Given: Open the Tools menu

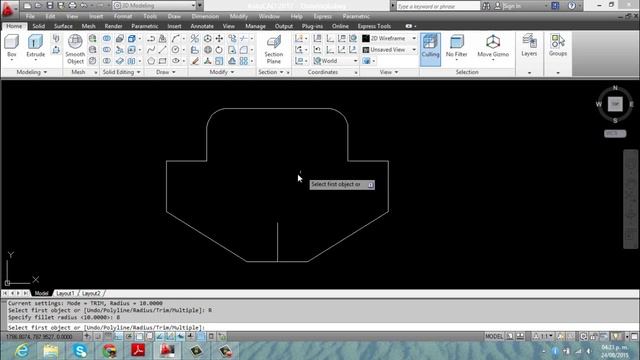Looking at the screenshot, I should click(x=150, y=16).
